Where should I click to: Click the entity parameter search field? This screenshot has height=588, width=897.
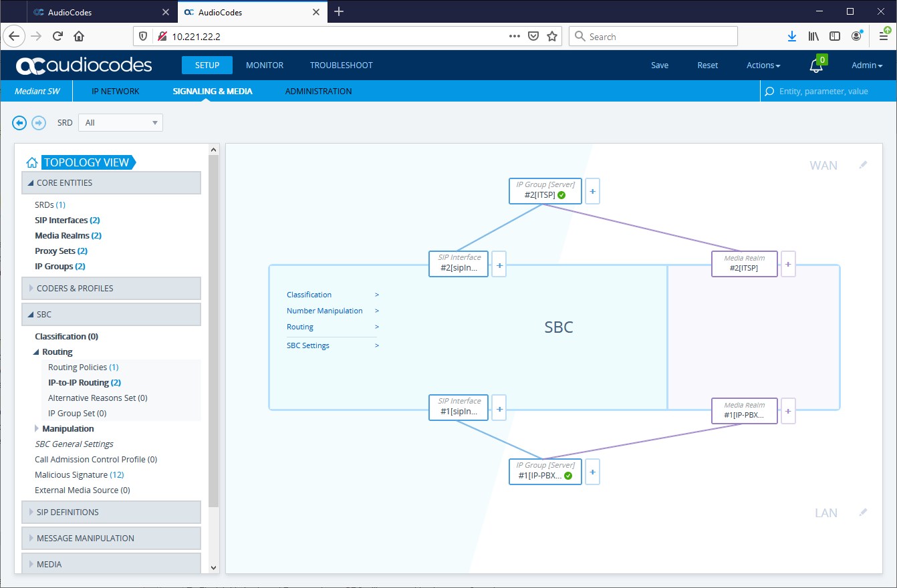[829, 92]
